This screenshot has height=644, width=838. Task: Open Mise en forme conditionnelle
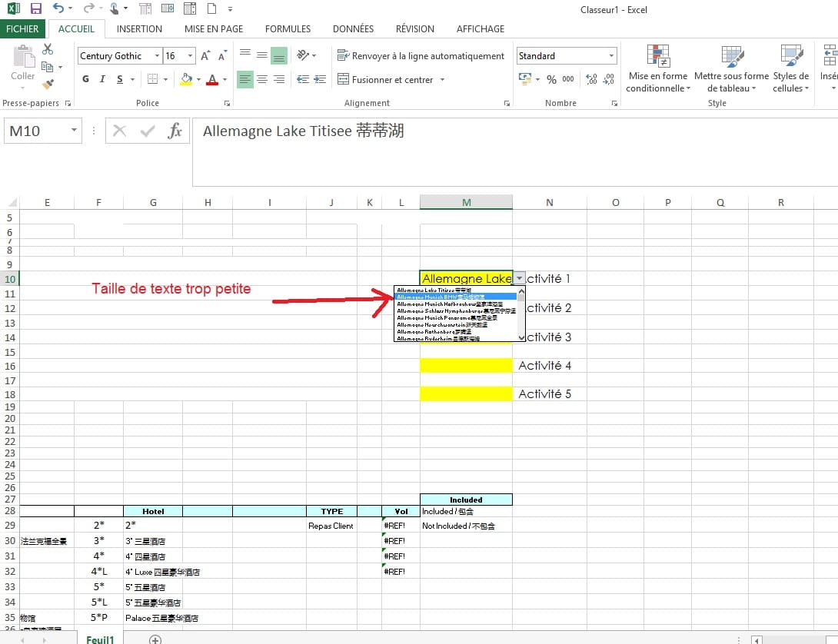pyautogui.click(x=658, y=69)
